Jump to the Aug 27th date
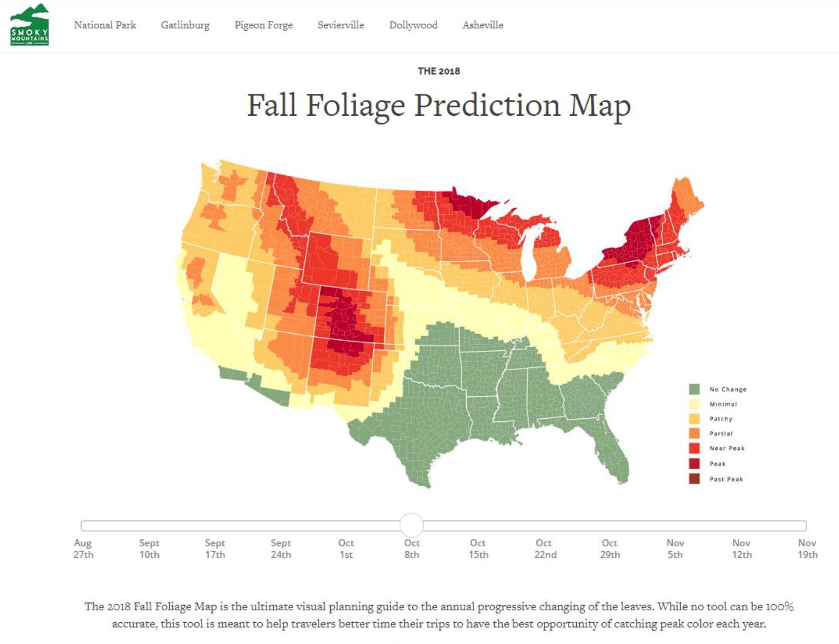This screenshot has height=644, width=839. click(x=83, y=549)
